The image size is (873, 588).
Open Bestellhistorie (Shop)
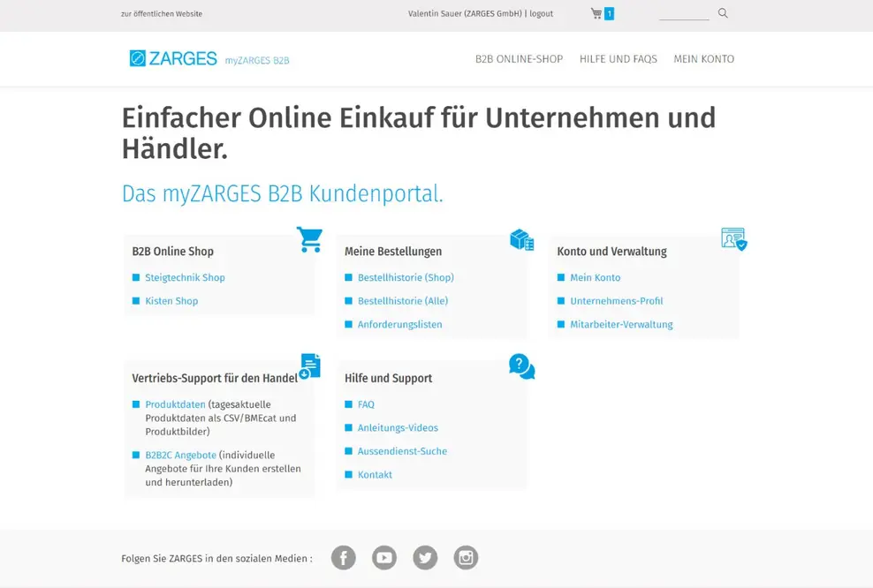click(406, 277)
